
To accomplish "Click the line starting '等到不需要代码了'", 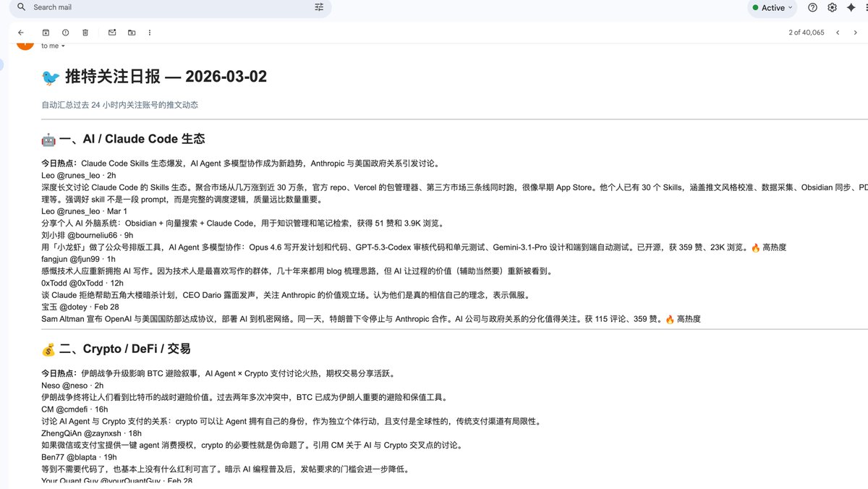I will point(225,469).
